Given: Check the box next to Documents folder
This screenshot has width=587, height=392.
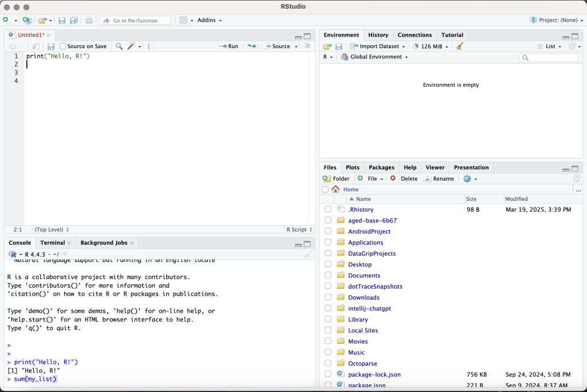Looking at the screenshot, I should [328, 276].
